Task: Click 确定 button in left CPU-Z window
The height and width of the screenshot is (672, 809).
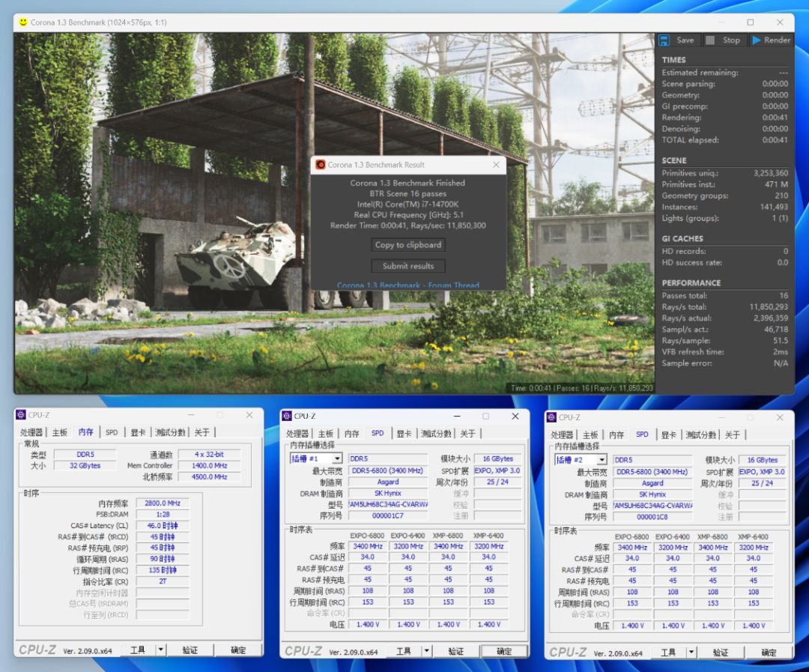Action: pyautogui.click(x=238, y=650)
